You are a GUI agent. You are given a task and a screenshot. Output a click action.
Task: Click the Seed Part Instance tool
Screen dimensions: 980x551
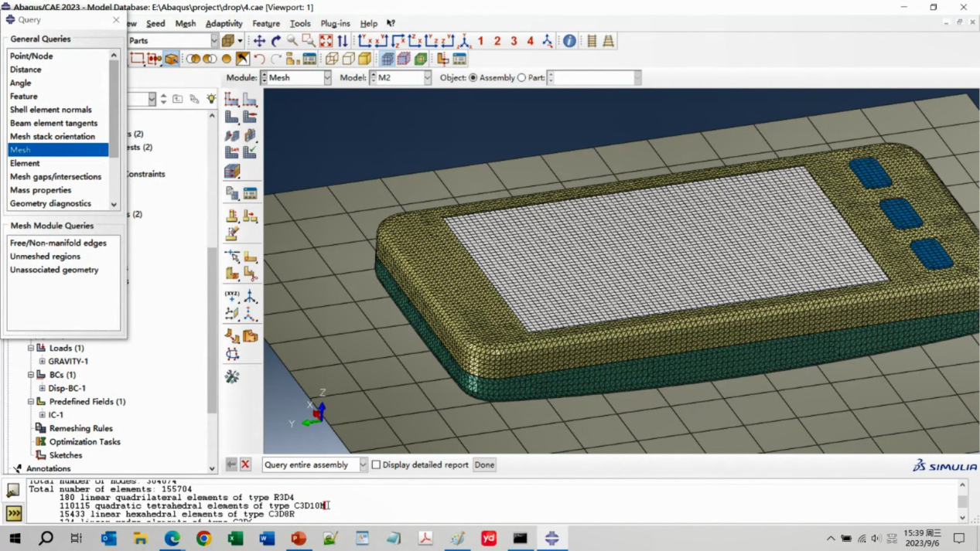click(231, 99)
